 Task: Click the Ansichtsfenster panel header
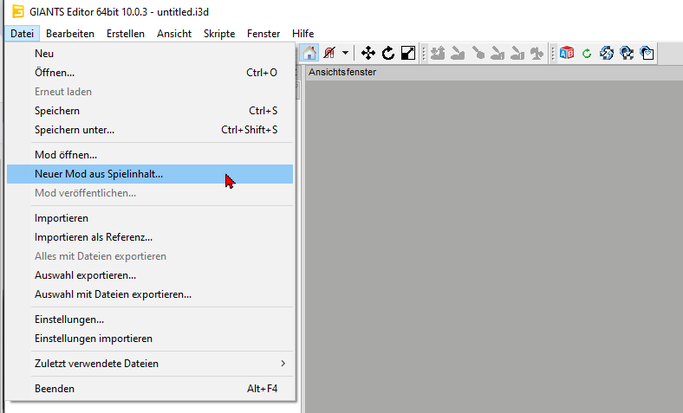494,72
